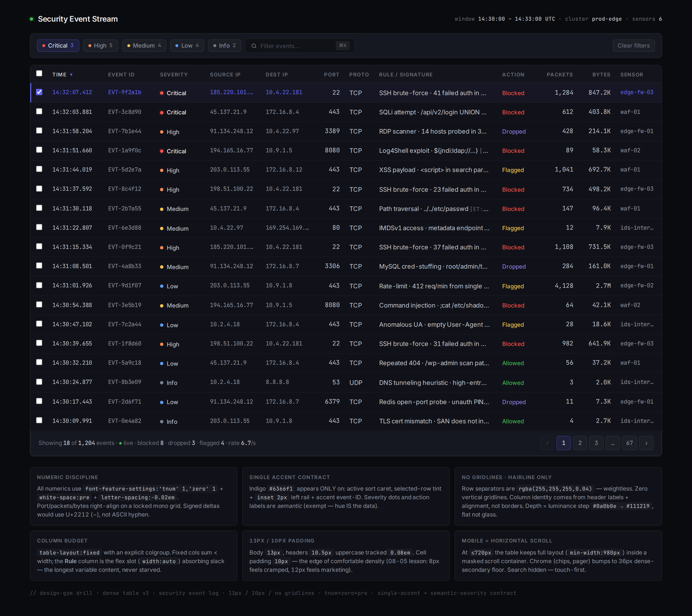Click the search magnifier icon in filter box
Screen dimensions: 692x616
(253, 46)
